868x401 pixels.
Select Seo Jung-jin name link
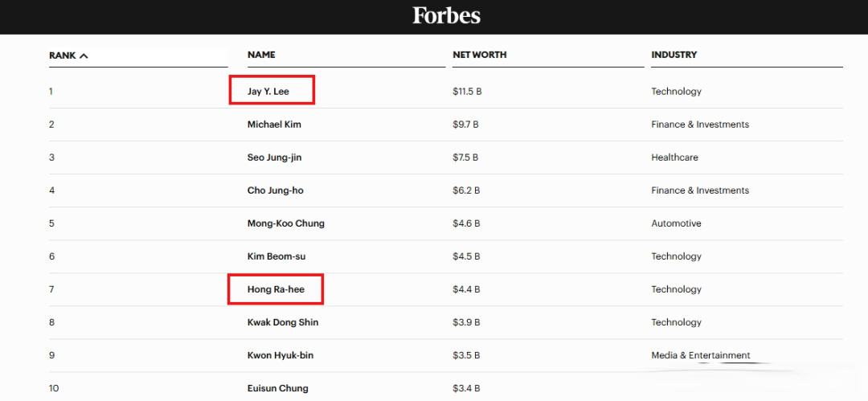pos(274,158)
